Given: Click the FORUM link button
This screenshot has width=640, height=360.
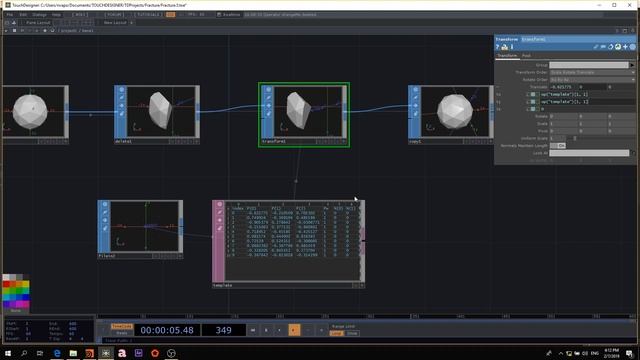Looking at the screenshot, I should pyautogui.click(x=114, y=15).
